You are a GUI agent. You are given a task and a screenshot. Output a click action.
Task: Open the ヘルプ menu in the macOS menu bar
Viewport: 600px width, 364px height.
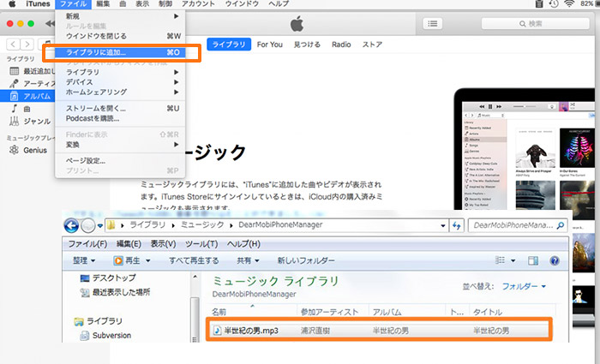279,3
